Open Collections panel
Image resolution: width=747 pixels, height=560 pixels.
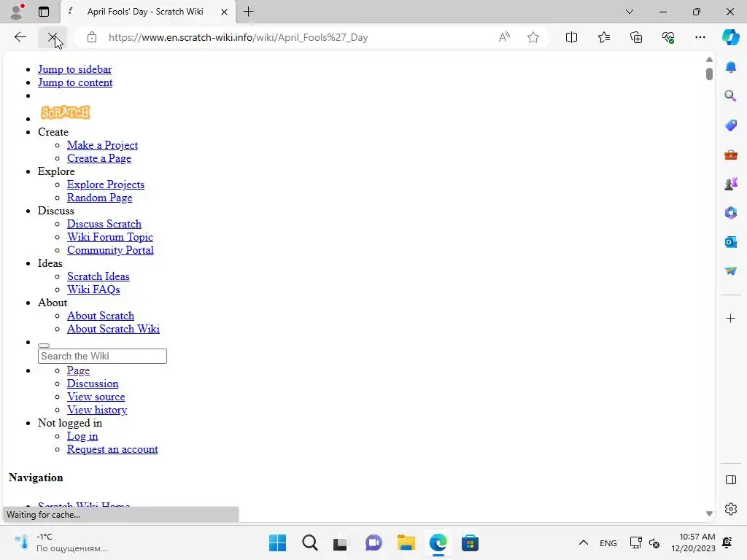click(636, 37)
